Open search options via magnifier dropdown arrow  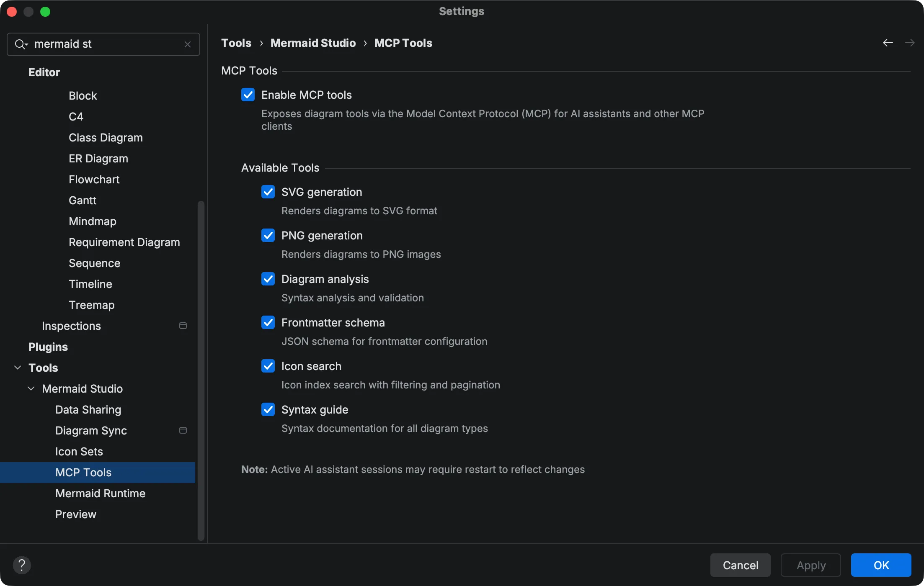26,46
